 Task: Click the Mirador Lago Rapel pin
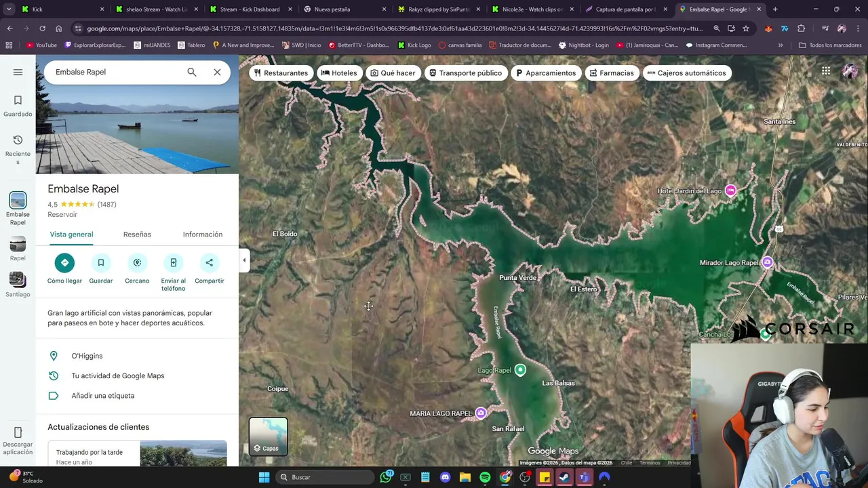(x=768, y=262)
